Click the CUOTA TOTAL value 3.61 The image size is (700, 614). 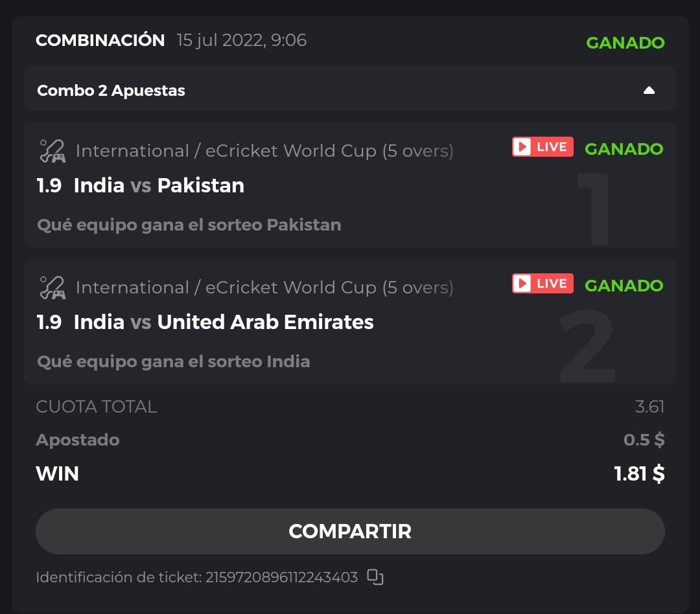pyautogui.click(x=649, y=407)
